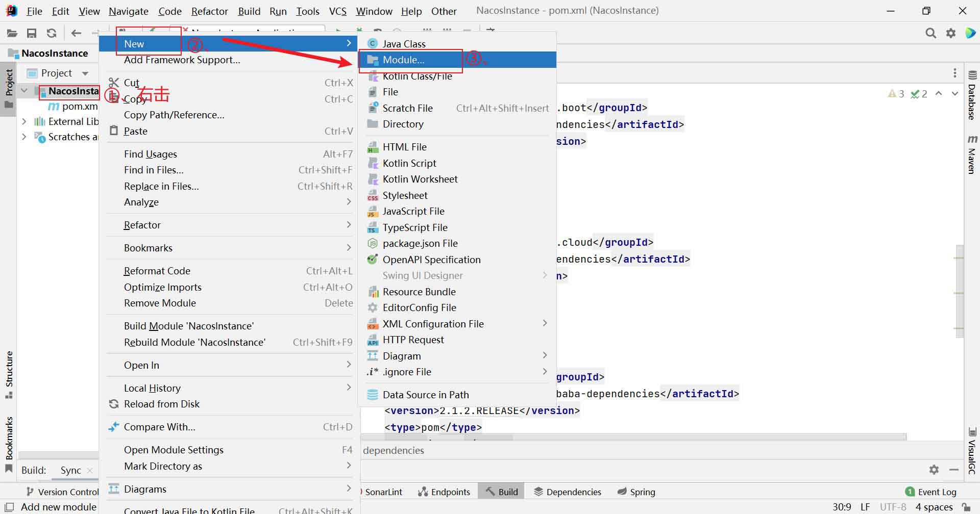Expand the .ignore File submenu

[457, 372]
